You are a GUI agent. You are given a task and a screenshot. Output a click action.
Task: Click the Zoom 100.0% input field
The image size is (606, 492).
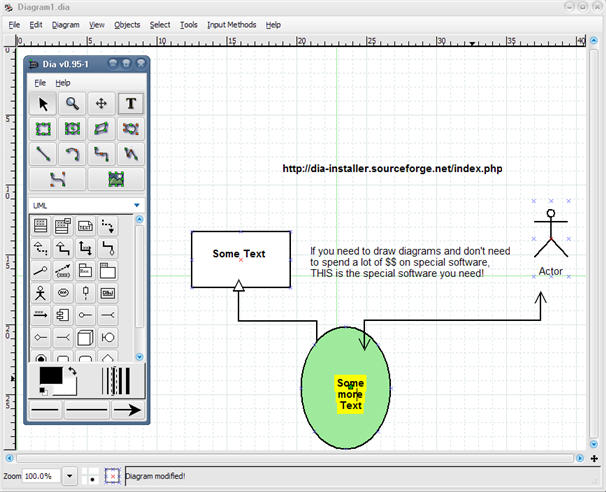41,476
